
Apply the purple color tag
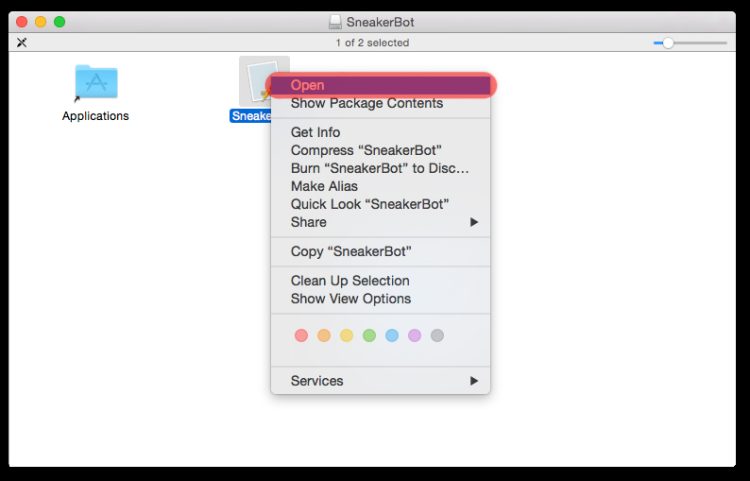[x=414, y=336]
